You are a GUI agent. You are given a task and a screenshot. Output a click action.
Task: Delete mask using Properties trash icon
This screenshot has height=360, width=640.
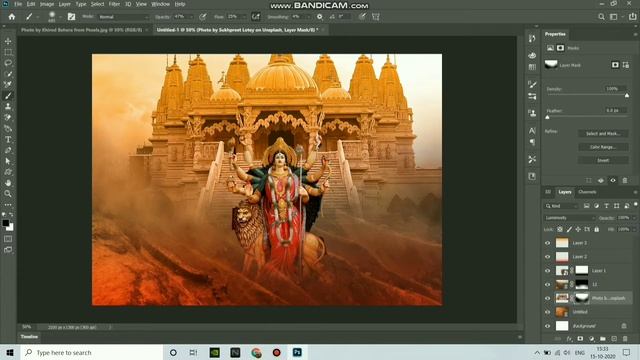click(624, 180)
